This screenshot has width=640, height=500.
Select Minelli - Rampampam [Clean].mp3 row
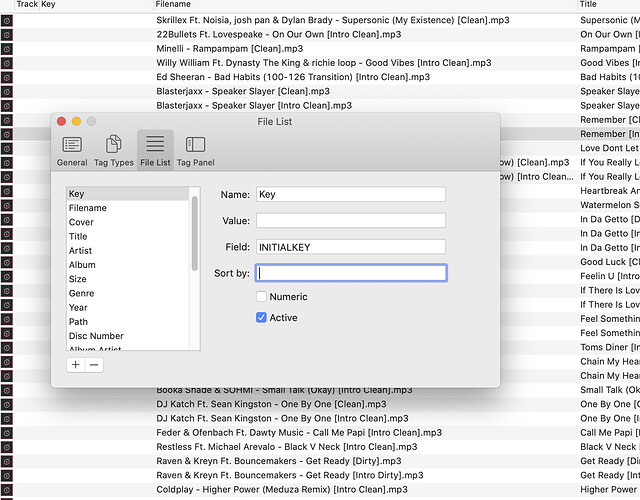coord(229,49)
